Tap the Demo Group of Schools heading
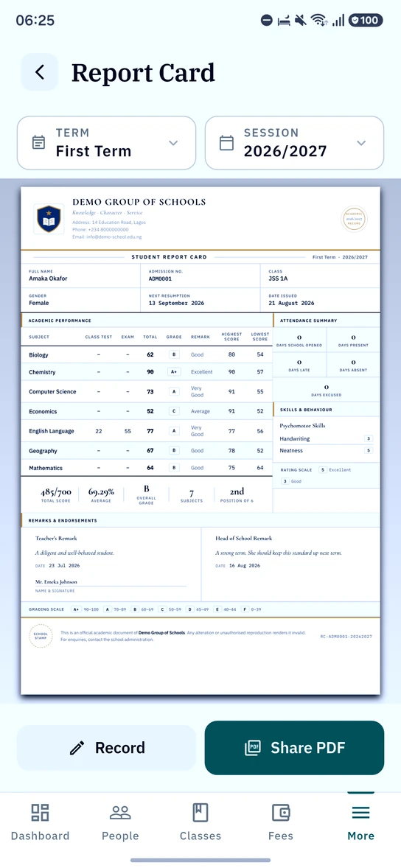401x868 pixels. coord(139,202)
